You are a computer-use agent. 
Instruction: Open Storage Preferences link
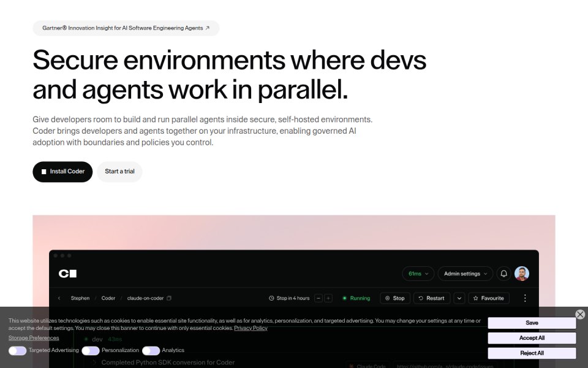pos(34,338)
